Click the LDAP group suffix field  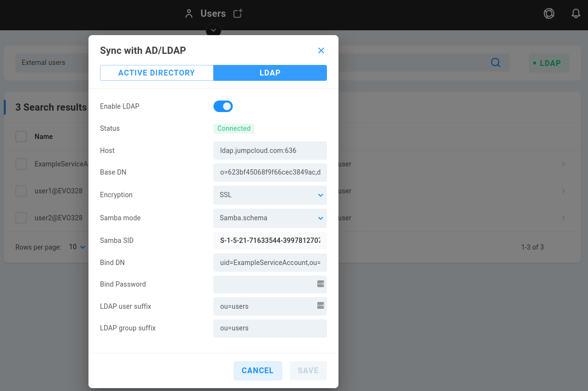pyautogui.click(x=270, y=328)
